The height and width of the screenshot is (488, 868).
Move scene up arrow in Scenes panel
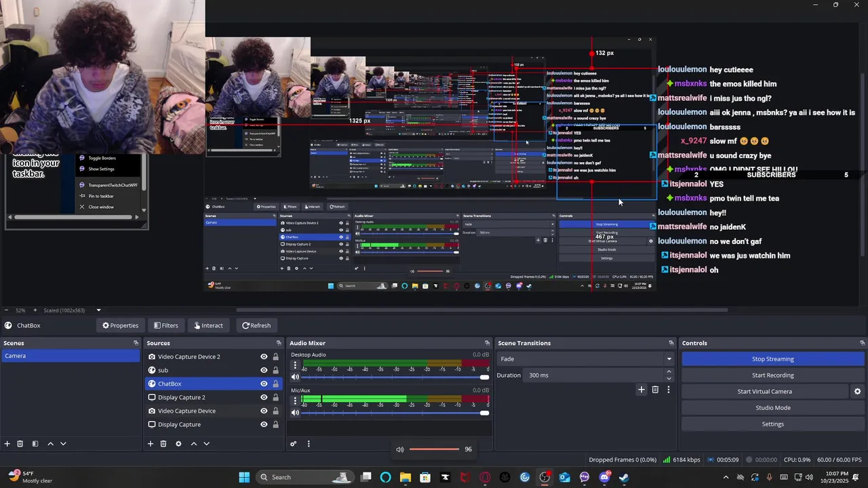pos(50,444)
